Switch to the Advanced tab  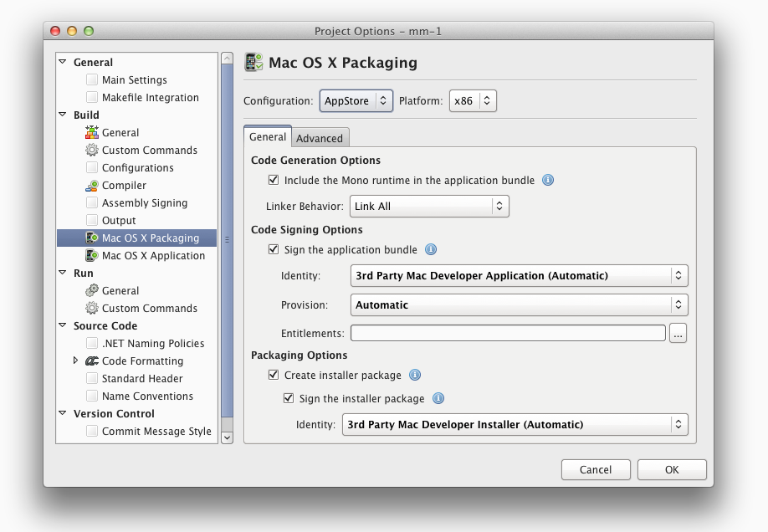pyautogui.click(x=320, y=138)
